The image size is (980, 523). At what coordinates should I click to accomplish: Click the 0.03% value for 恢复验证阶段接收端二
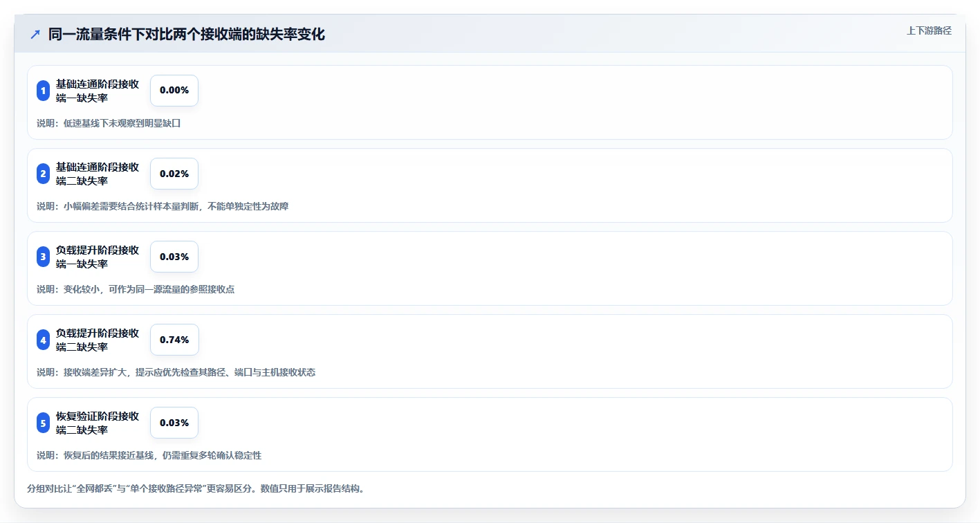(x=174, y=423)
